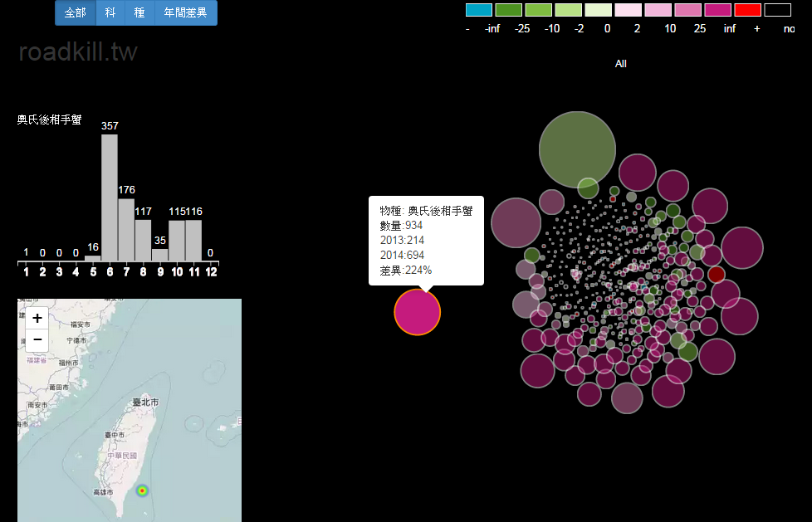Zoom out on the Taiwan map
The image size is (812, 522).
pos(37,340)
